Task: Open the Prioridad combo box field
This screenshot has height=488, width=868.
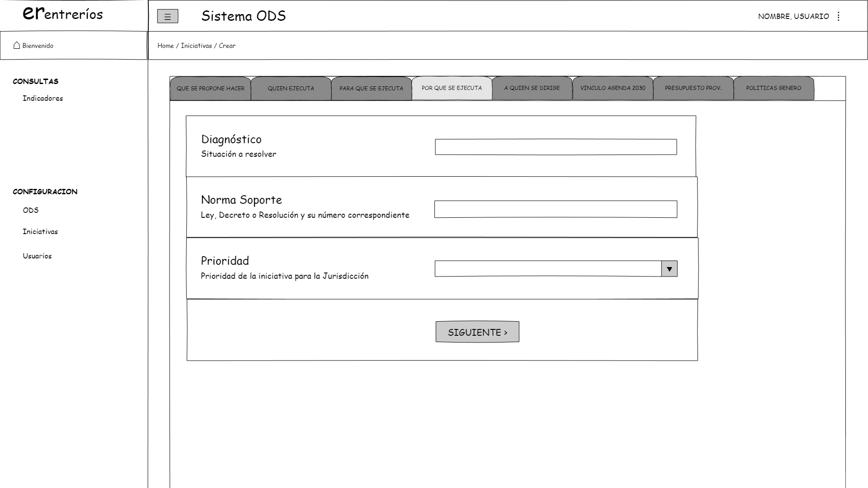Action: point(547,269)
